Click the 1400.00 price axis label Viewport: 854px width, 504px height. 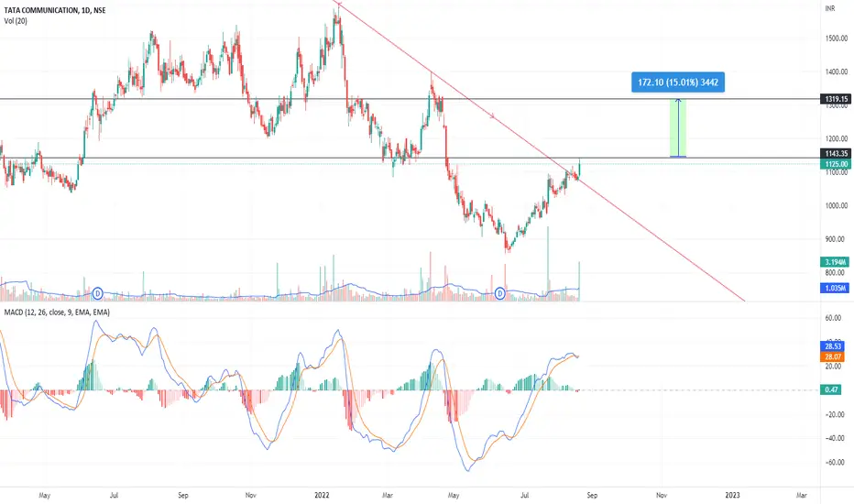pos(837,71)
